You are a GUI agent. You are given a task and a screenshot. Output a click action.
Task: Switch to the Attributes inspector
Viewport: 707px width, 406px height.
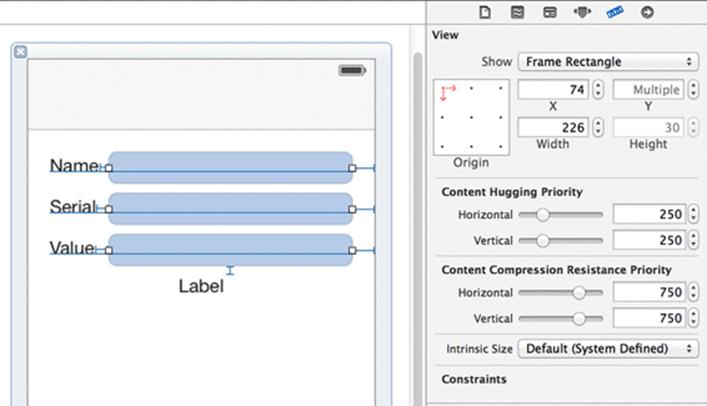(x=582, y=12)
